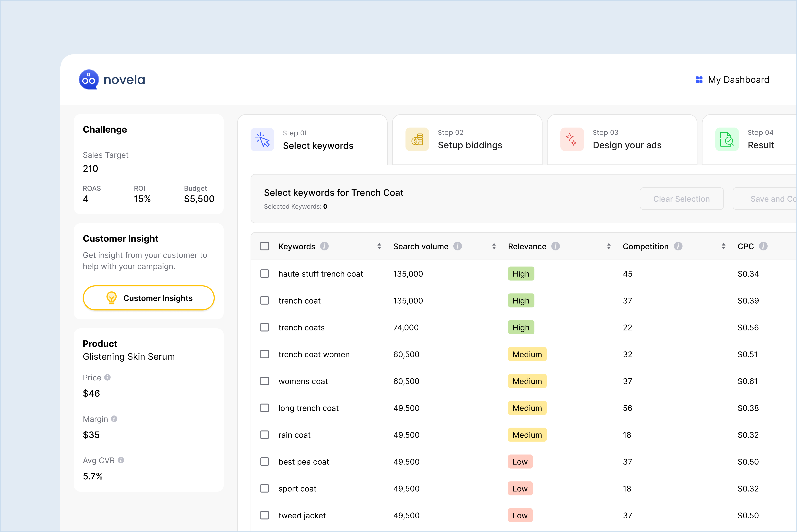Click the info icon beside CPC header
This screenshot has height=532, width=797.
coord(763,246)
